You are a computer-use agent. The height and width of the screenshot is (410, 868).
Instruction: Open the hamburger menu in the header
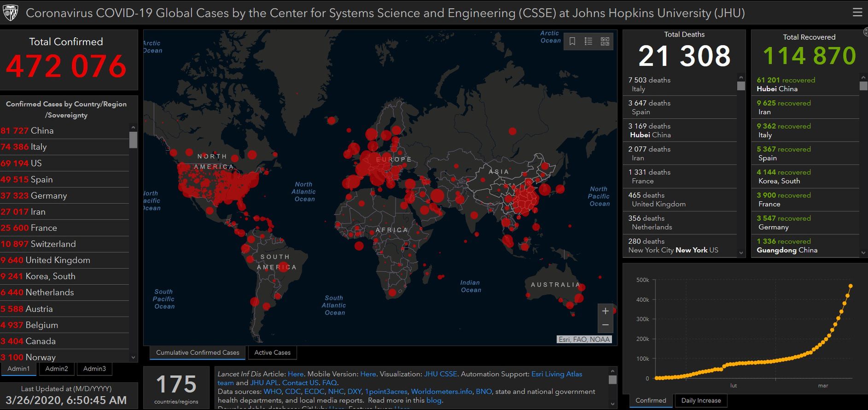click(x=857, y=12)
